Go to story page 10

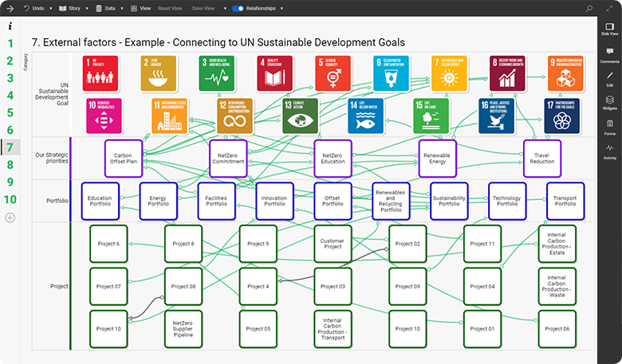pyautogui.click(x=10, y=199)
